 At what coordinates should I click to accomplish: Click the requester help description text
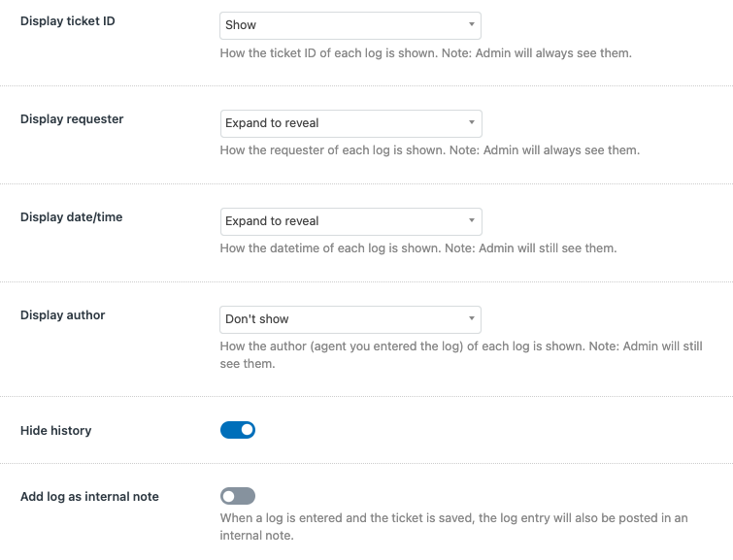pos(430,150)
